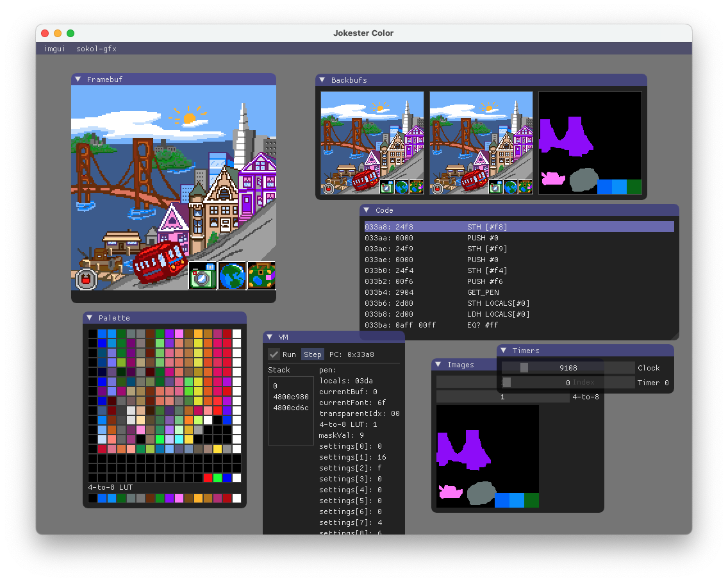Image resolution: width=728 pixels, height=582 pixels.
Task: Click the white swatch ending the 4-to-8 LUT strip
Action: coord(236,499)
